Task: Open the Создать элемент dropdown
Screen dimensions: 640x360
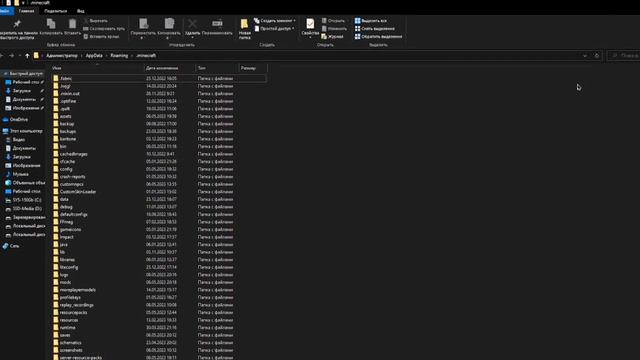Action: [x=275, y=20]
